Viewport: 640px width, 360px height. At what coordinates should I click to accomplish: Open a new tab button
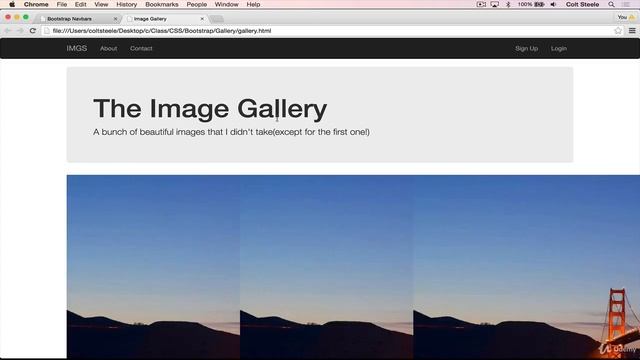[x=217, y=19]
